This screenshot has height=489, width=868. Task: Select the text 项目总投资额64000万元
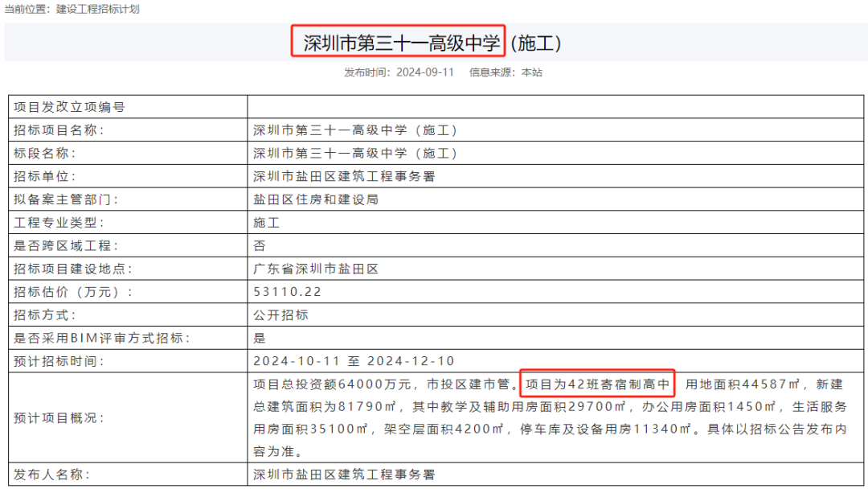click(x=332, y=384)
